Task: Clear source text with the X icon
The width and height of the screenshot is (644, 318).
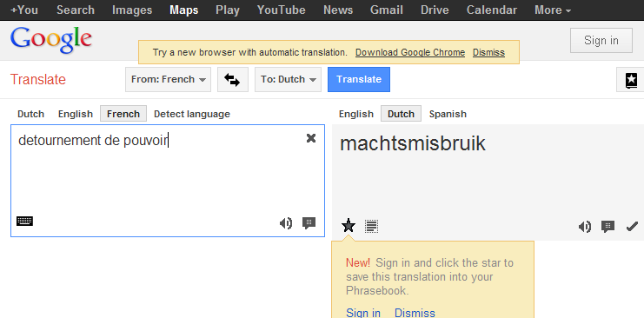Action: coord(311,138)
